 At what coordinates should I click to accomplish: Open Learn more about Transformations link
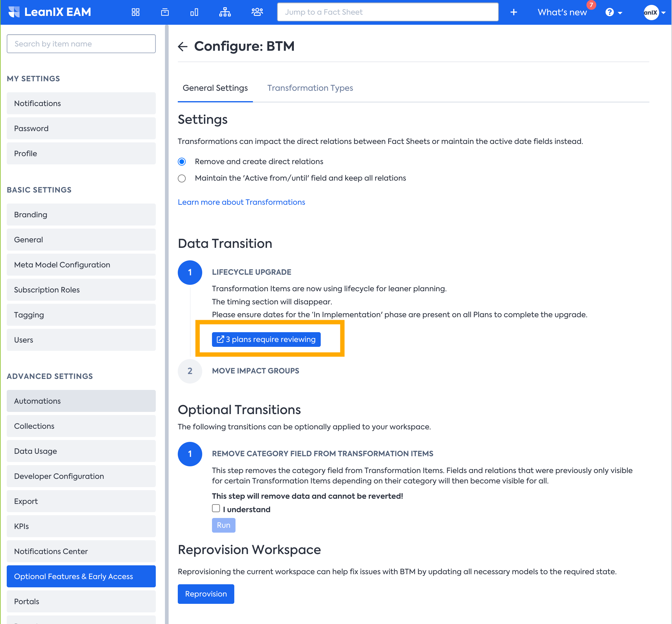241,202
